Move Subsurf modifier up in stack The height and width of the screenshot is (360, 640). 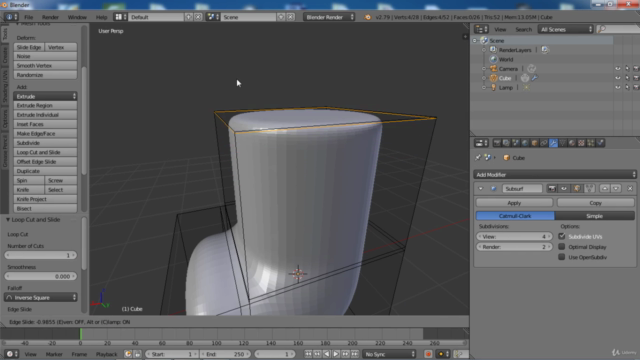pos(605,189)
